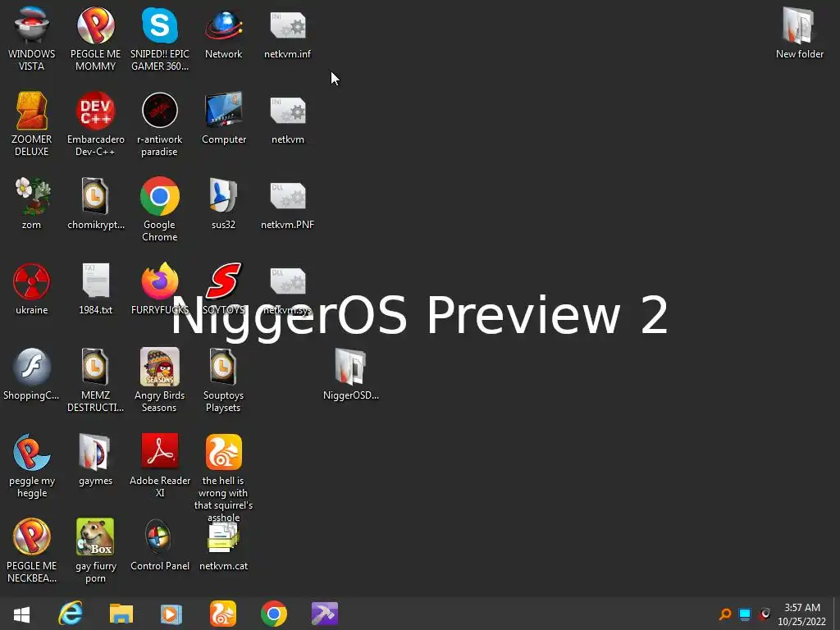840x630 pixels.
Task: Select the ShoppingC... Flash icon
Action: coord(32,374)
